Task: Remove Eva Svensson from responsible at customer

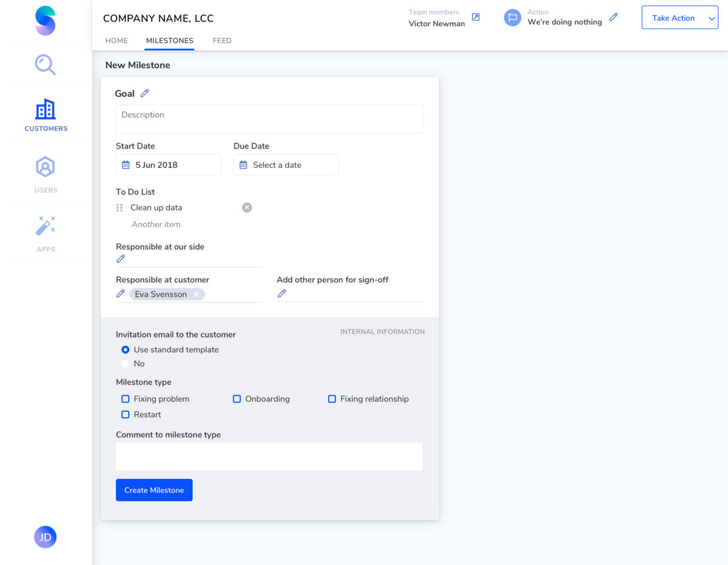Action: tap(197, 294)
